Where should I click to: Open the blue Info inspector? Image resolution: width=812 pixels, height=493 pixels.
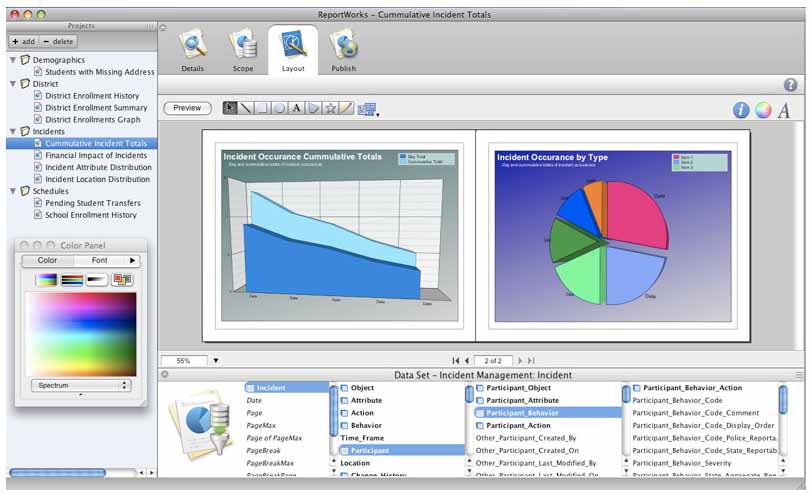[x=741, y=110]
